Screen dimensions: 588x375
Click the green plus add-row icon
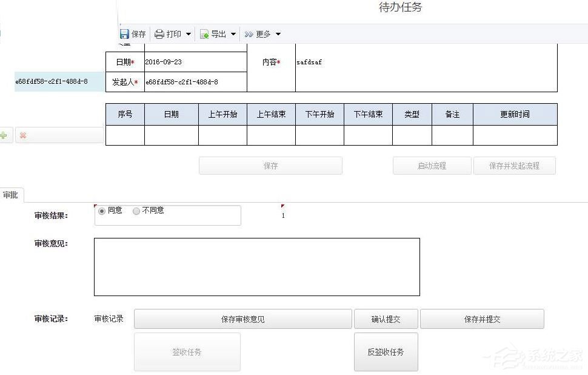click(x=4, y=135)
